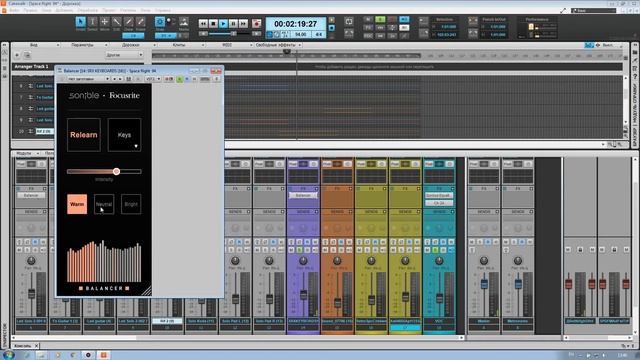The height and width of the screenshot is (360, 640).
Task: Start playback with the Play button
Action: point(223,24)
